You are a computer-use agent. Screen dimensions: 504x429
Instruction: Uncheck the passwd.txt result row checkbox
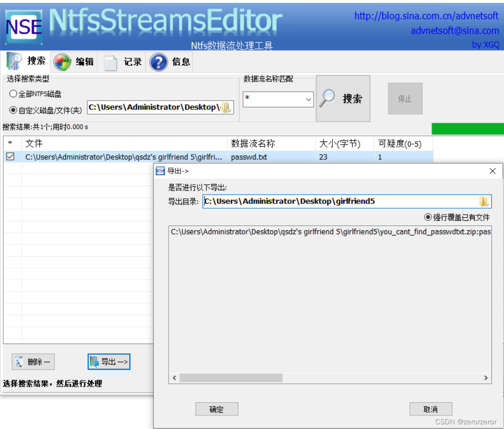[10, 156]
